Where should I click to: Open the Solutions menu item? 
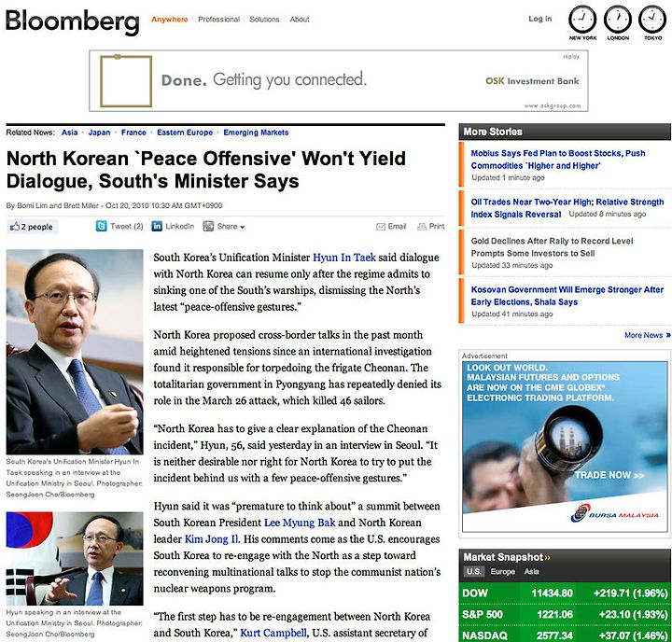point(264,20)
